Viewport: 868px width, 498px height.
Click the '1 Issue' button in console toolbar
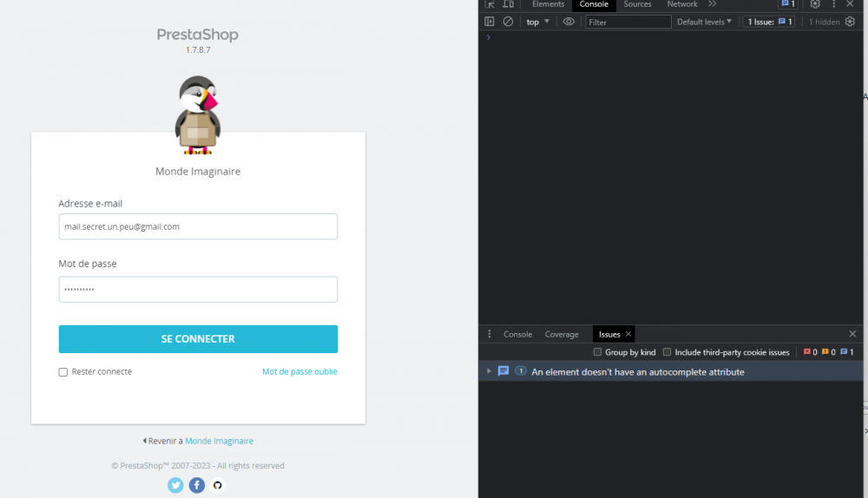pos(769,23)
